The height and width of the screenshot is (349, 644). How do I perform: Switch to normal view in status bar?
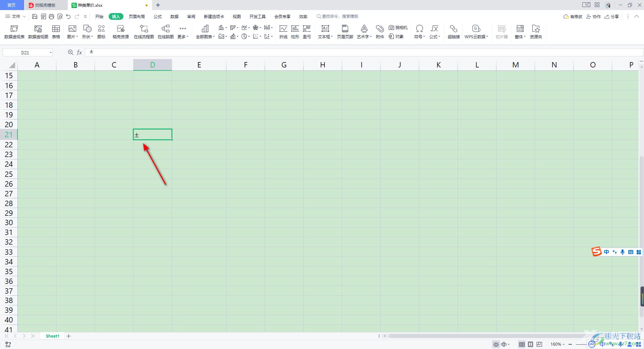[522, 344]
